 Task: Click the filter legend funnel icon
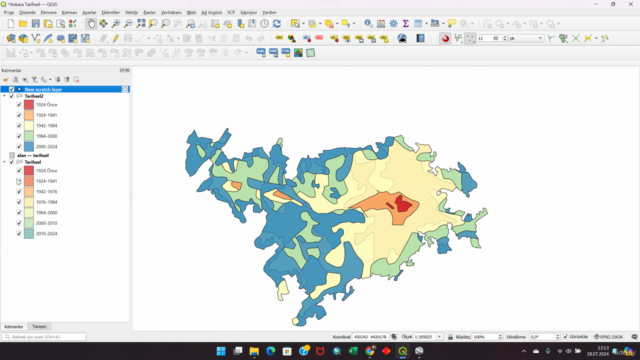point(34,80)
